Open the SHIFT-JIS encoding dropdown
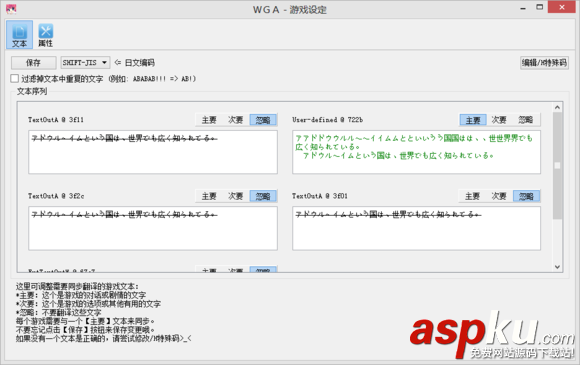 pos(85,62)
